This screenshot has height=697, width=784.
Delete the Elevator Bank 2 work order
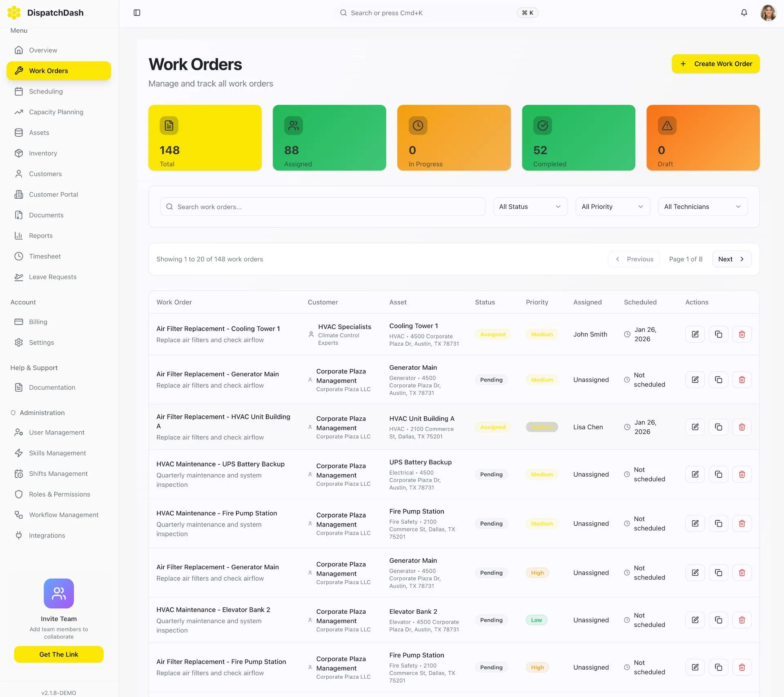[x=742, y=620]
